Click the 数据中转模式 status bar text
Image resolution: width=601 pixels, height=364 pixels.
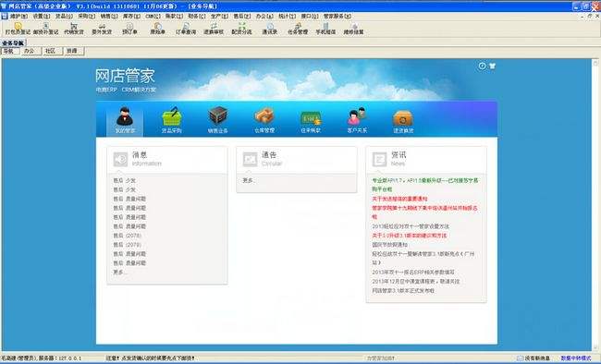(x=576, y=358)
